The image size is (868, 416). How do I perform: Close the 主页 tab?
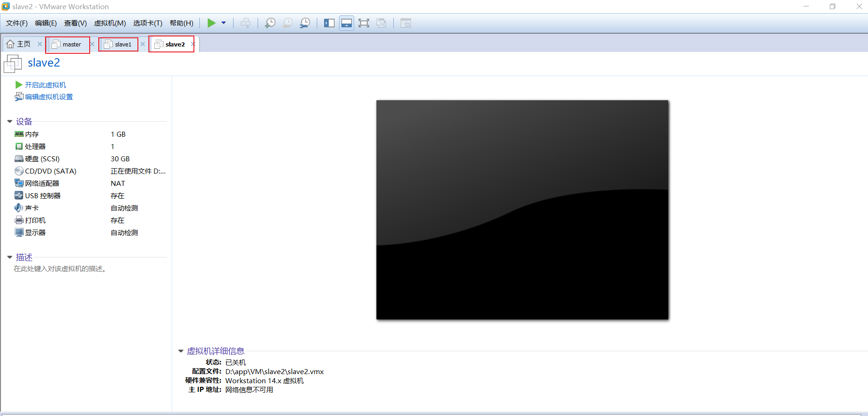pos(40,44)
